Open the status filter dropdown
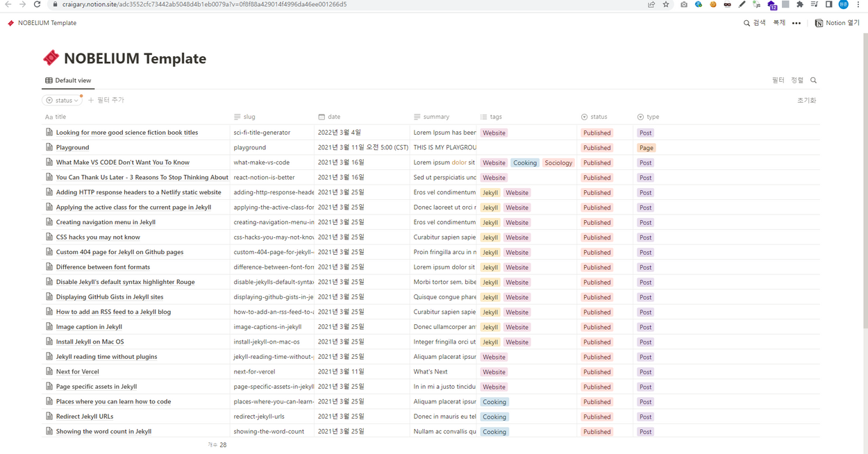868x454 pixels. click(62, 101)
